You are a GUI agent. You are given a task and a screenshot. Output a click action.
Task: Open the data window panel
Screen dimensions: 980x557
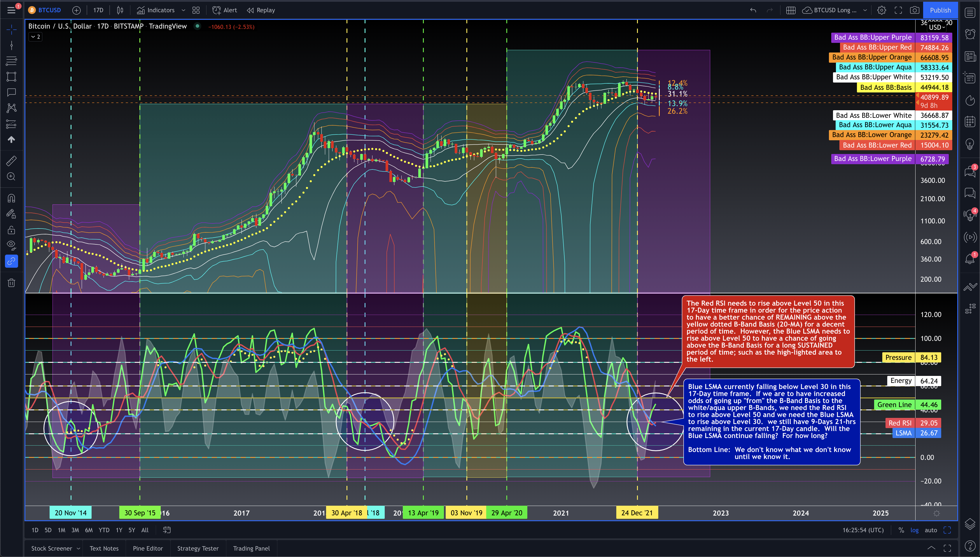click(x=970, y=78)
